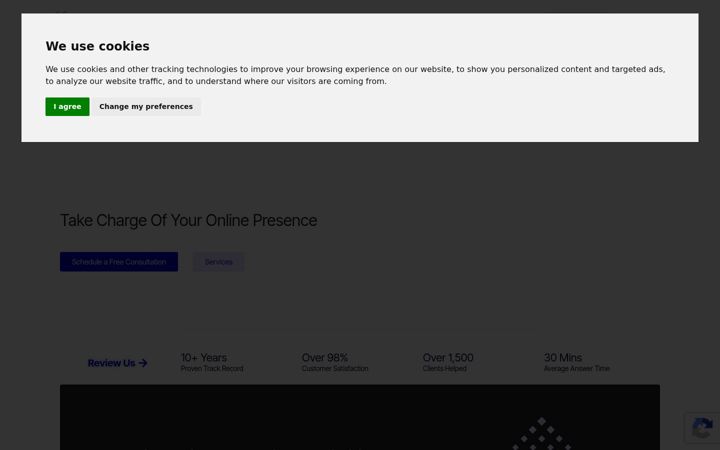Click the green I agree button
Screen dimensions: 720x450
coord(67,107)
